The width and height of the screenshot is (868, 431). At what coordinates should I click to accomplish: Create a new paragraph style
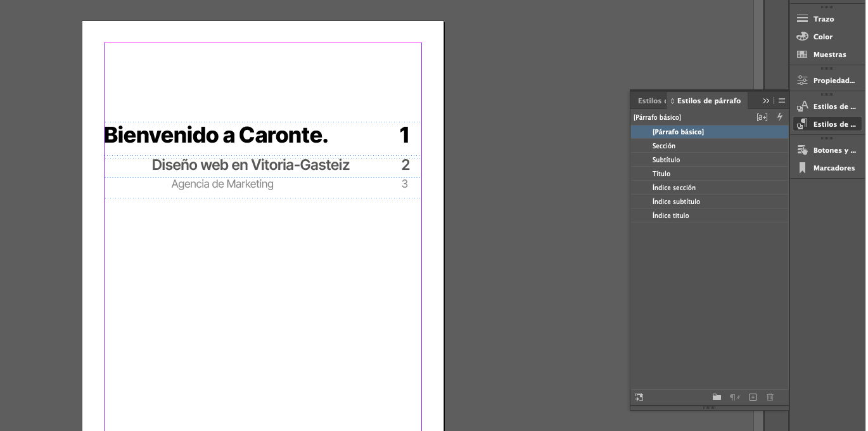753,397
